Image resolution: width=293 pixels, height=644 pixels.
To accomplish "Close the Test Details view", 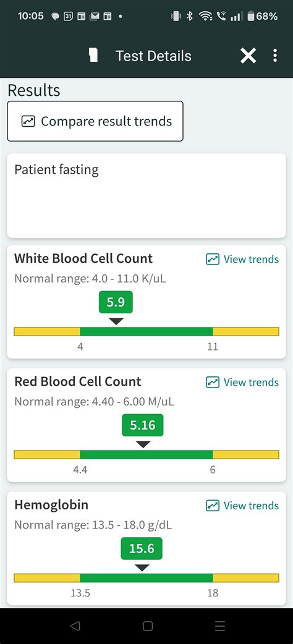I will pyautogui.click(x=248, y=56).
